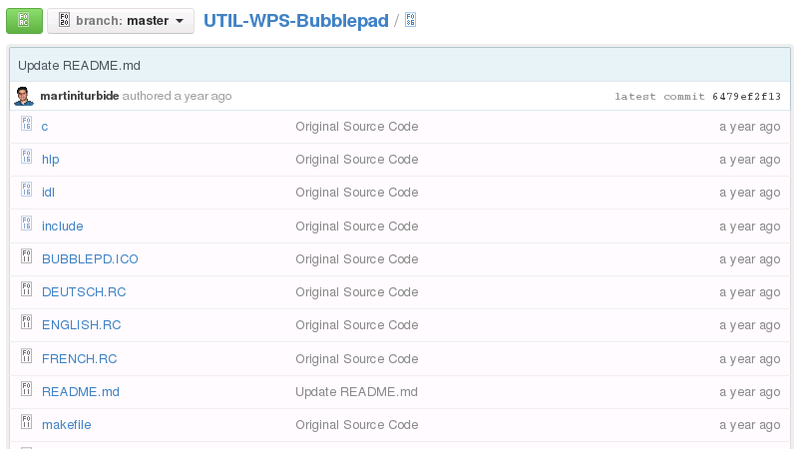800x449 pixels.
Task: Click the folder icon next to hlp
Action: click(27, 156)
